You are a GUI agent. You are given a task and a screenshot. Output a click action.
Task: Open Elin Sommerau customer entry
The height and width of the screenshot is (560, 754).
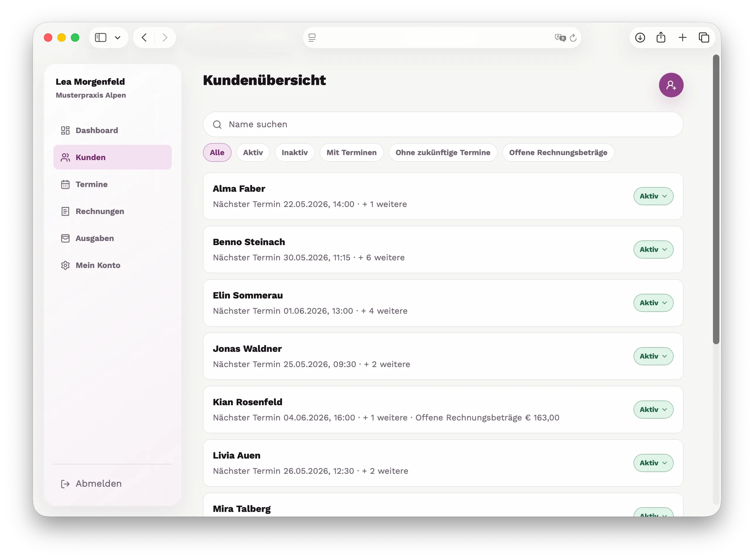pos(443,303)
